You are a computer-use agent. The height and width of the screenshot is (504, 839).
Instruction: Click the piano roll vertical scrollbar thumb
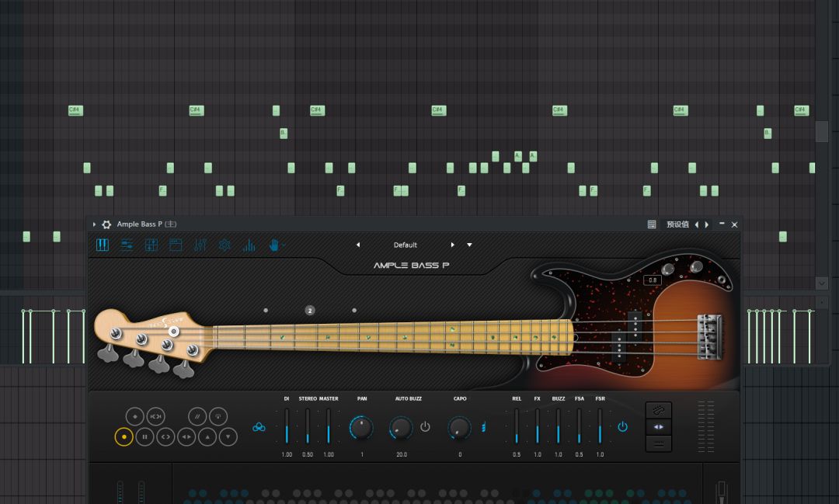(822, 131)
